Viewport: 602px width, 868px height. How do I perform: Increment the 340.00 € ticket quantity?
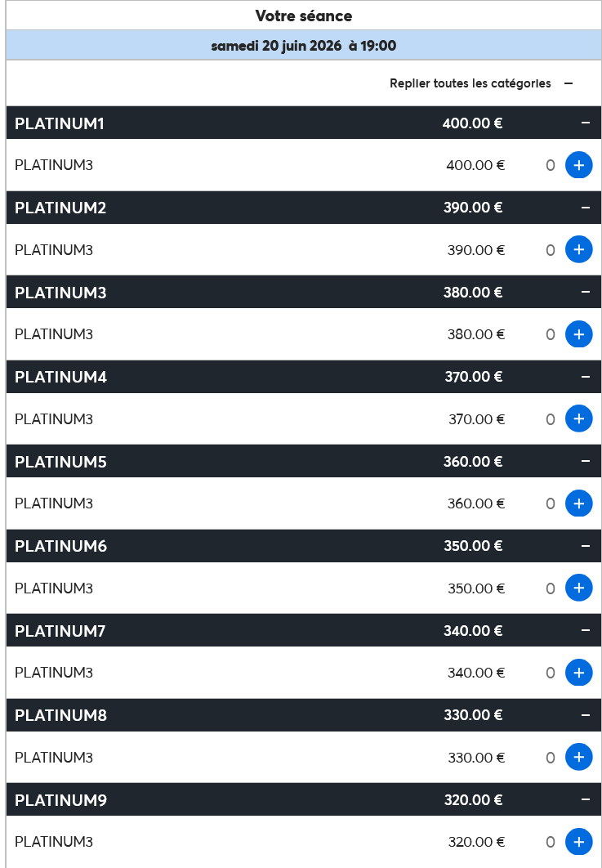click(578, 673)
